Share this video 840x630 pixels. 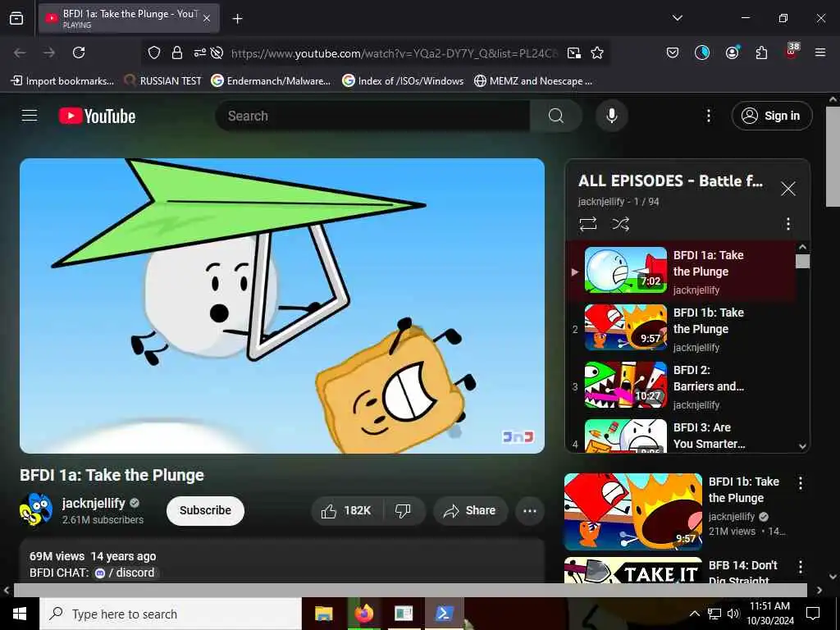coord(469,510)
